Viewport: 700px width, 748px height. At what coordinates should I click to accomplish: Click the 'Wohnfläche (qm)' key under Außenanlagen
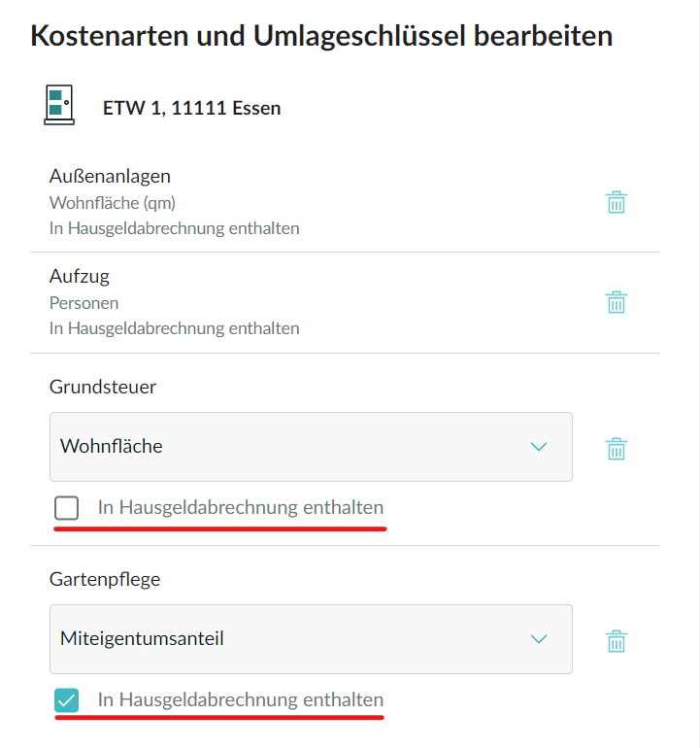tap(112, 203)
